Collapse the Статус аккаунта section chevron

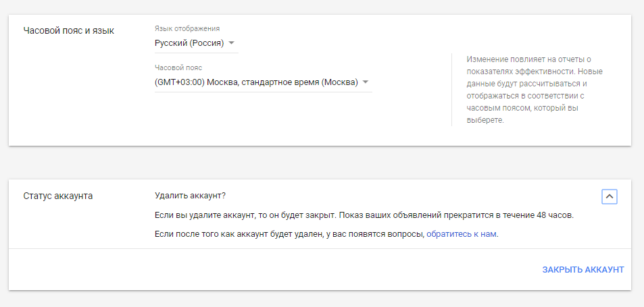coord(609,196)
